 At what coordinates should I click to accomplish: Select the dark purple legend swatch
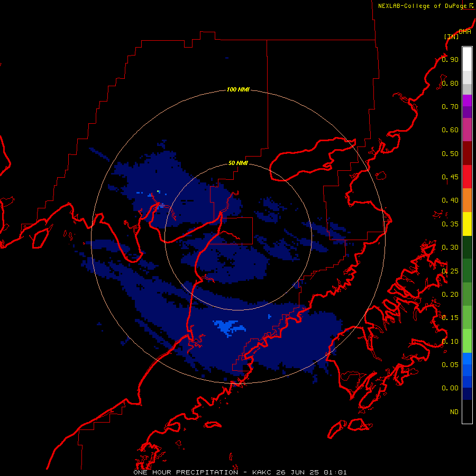pos(467,112)
